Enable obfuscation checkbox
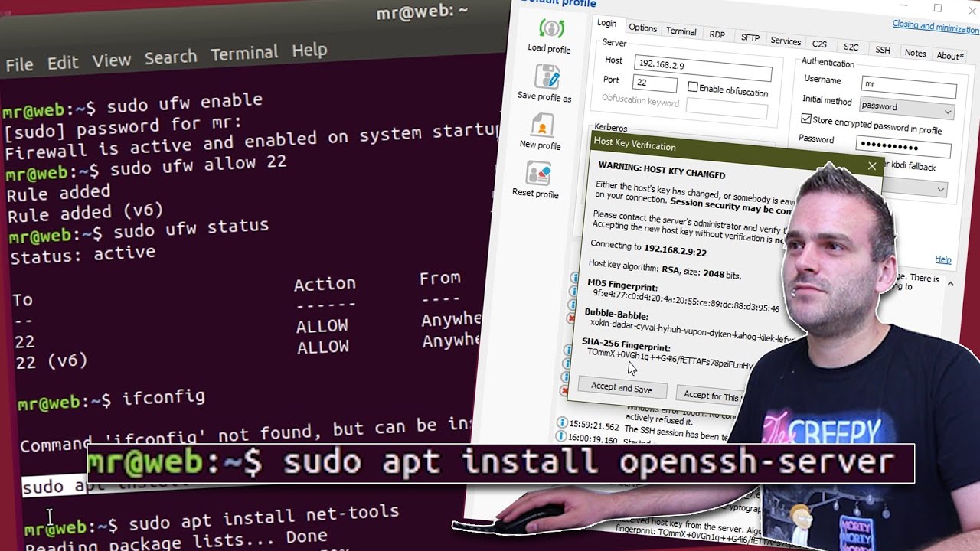The height and width of the screenshot is (551, 980). (x=693, y=87)
